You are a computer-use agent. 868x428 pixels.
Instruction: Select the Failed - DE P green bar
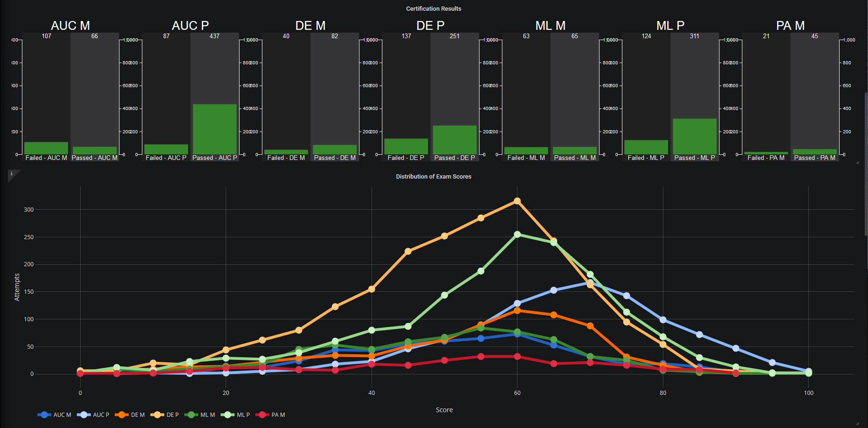406,146
